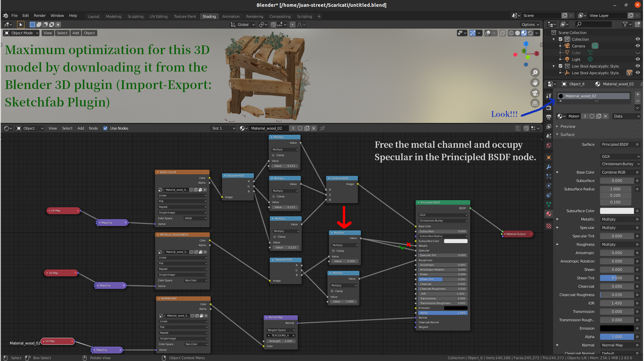This screenshot has height=361, width=644.
Task: Expand Base Color Combine RGB triangle
Action: [557, 172]
